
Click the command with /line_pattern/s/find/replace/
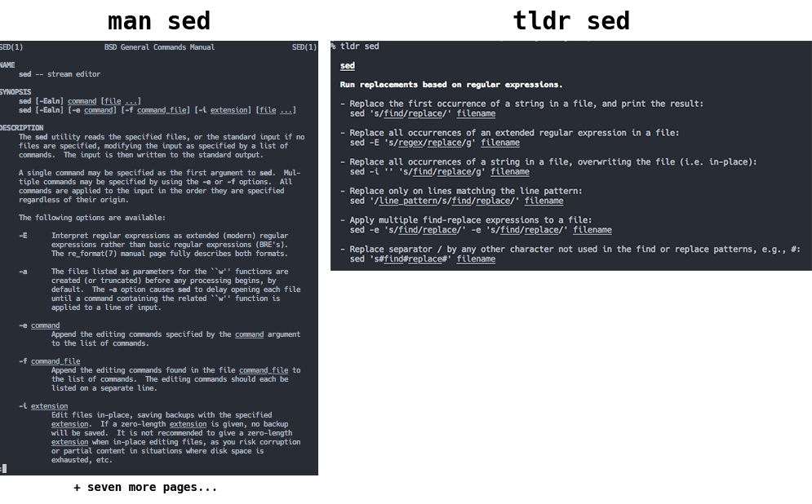click(x=456, y=201)
